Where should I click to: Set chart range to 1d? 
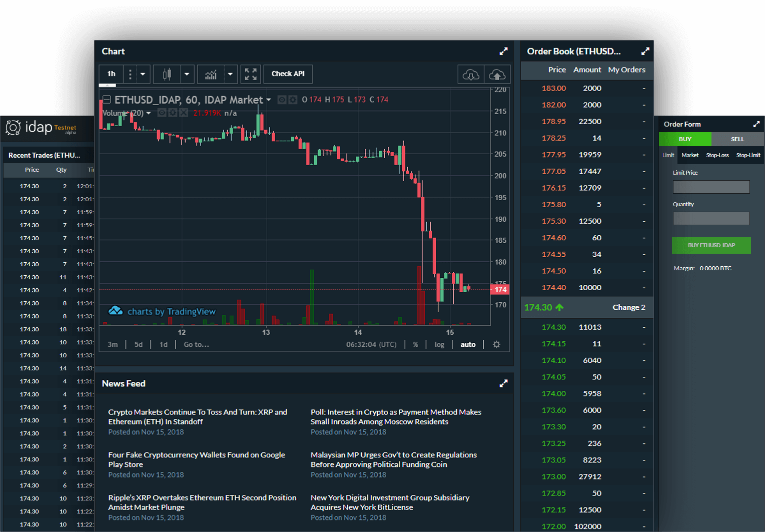tap(164, 344)
